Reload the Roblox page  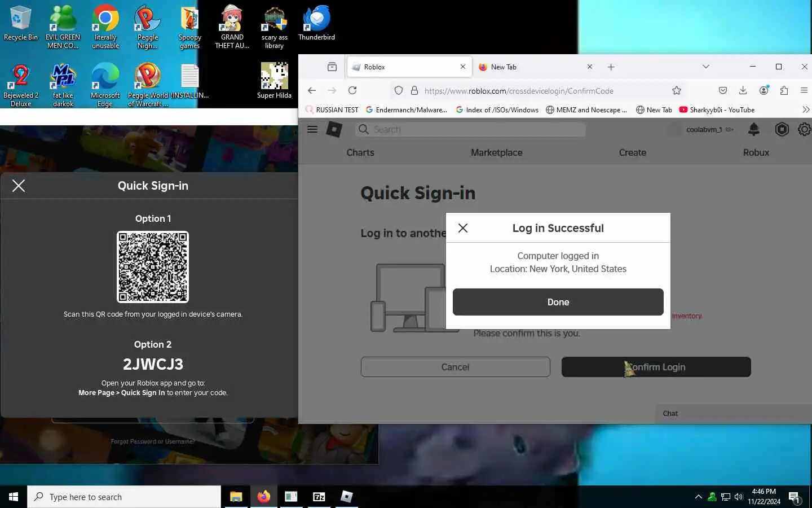point(352,90)
